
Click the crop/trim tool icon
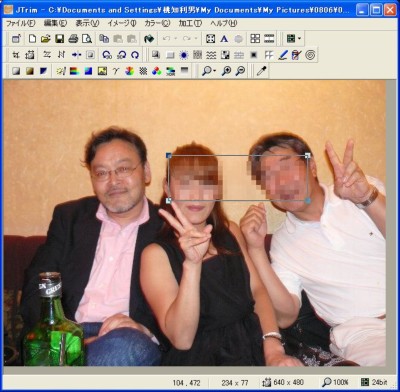16,55
